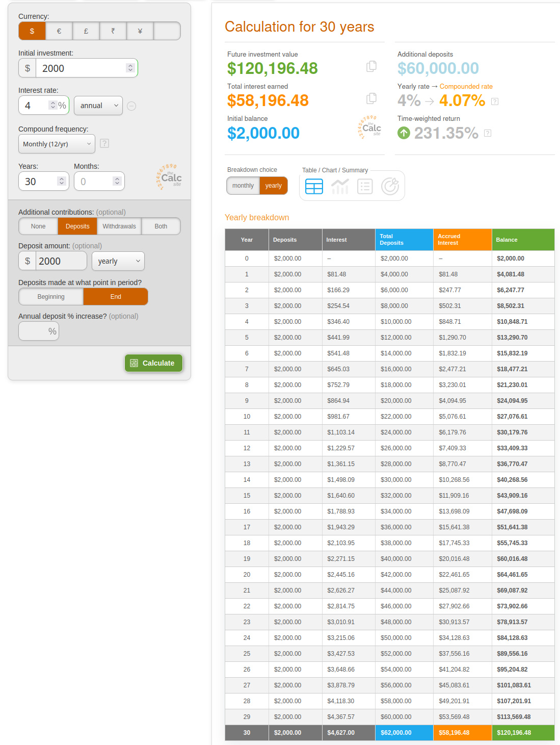The image size is (560, 745).
Task: Click the $4,627.00 interest in final row
Action: click(341, 733)
